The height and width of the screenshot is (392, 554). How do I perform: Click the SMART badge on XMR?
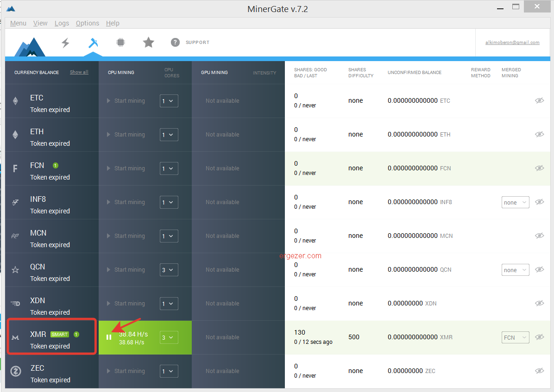pyautogui.click(x=60, y=335)
